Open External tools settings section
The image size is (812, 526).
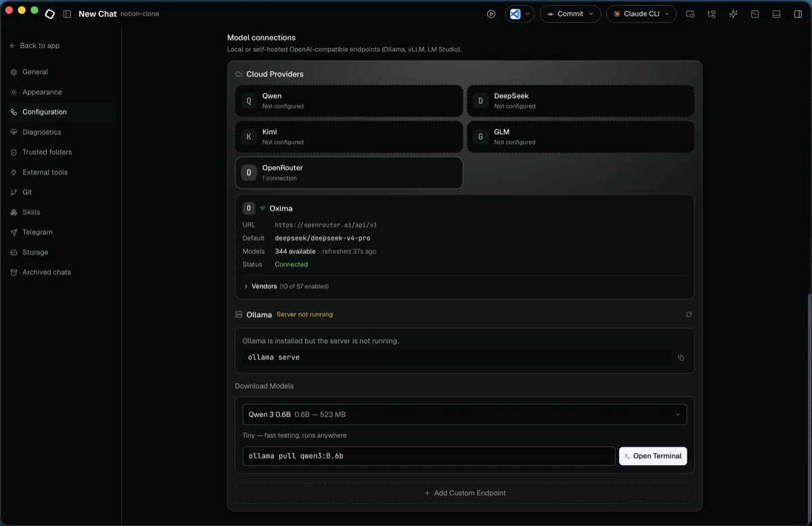tap(60, 172)
